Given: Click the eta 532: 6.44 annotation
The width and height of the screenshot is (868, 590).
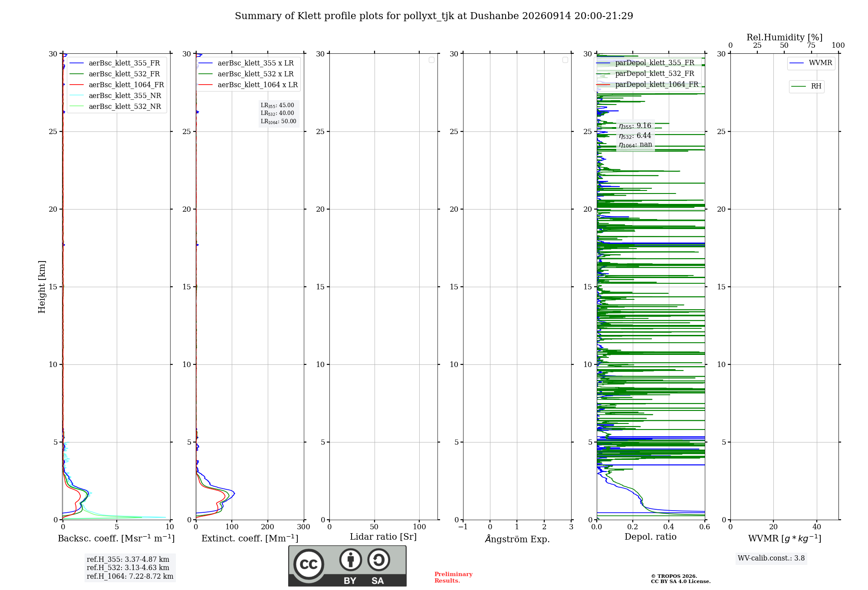Looking at the screenshot, I should [x=635, y=136].
